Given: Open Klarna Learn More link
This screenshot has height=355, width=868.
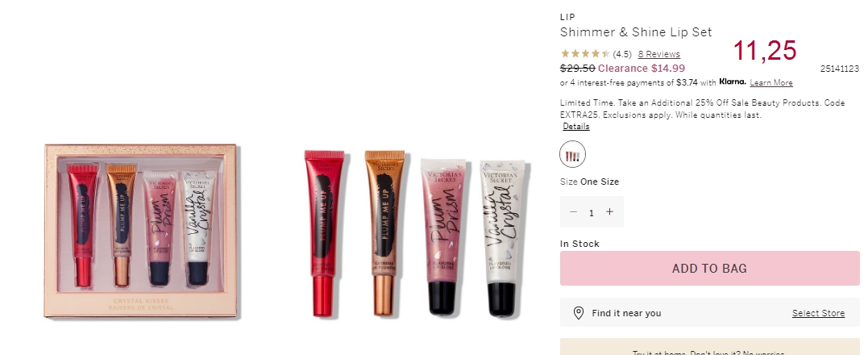Looking at the screenshot, I should [771, 82].
